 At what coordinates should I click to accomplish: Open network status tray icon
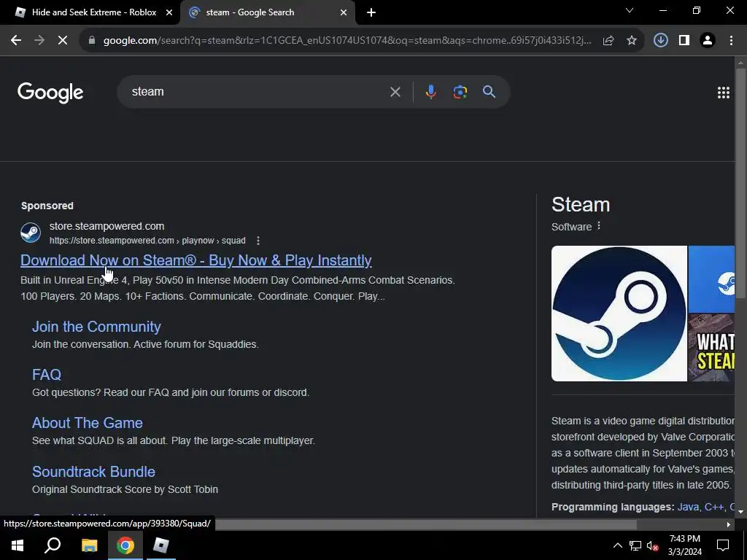pyautogui.click(x=635, y=545)
